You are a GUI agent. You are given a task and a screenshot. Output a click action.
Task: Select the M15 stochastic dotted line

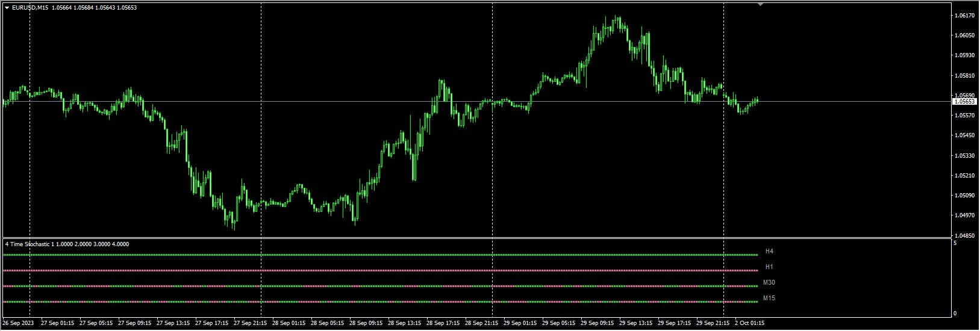point(380,302)
